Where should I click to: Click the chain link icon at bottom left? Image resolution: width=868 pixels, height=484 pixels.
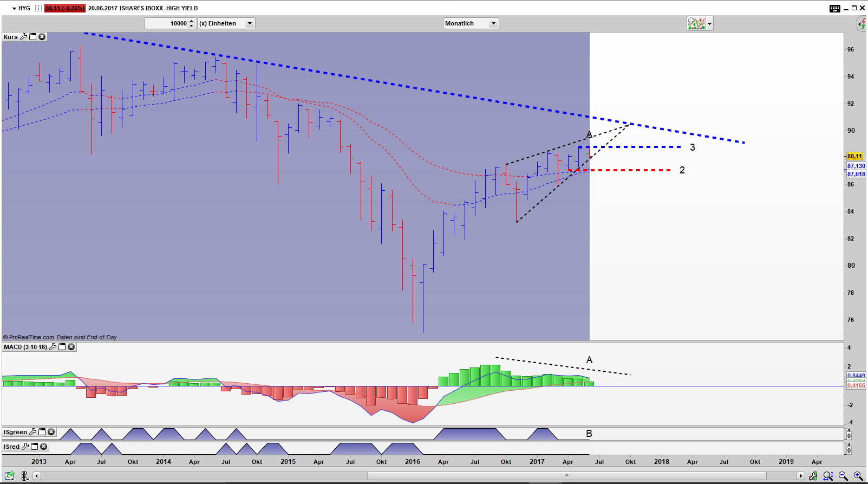tap(24, 476)
